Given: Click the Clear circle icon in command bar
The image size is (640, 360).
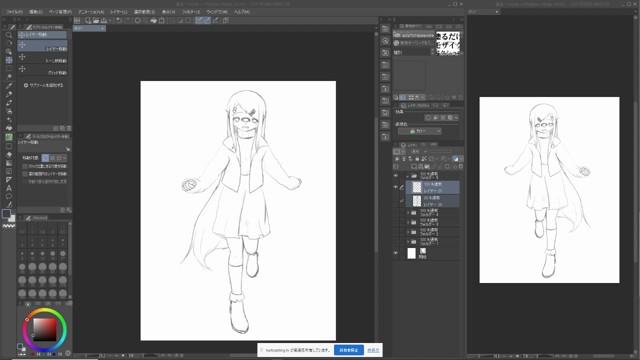Looking at the screenshot, I should point(138,20).
